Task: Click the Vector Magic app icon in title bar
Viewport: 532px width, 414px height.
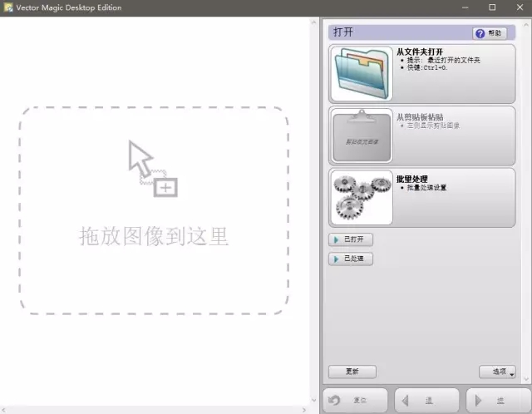Action: click(8, 7)
